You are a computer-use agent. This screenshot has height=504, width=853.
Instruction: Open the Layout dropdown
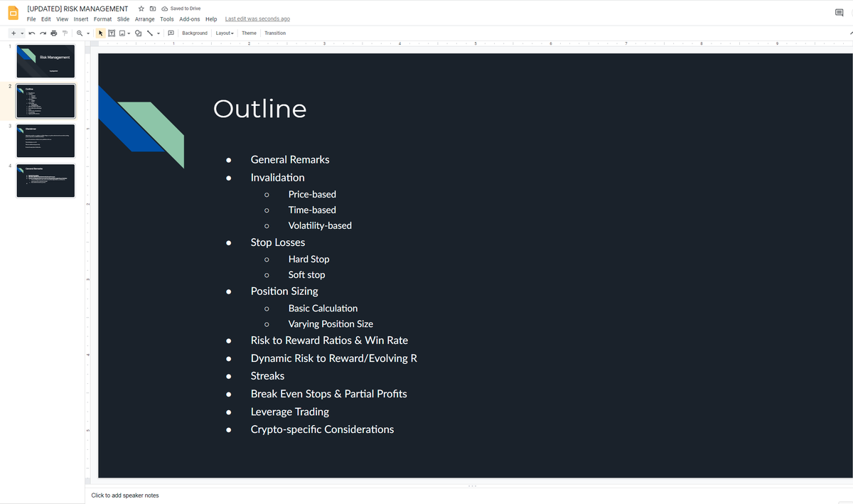[225, 33]
